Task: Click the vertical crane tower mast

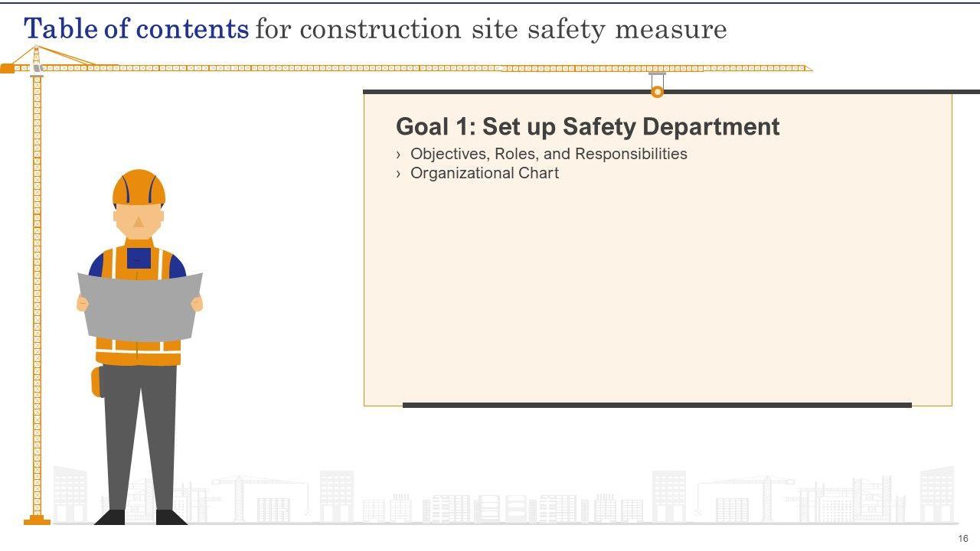Action: click(x=37, y=291)
